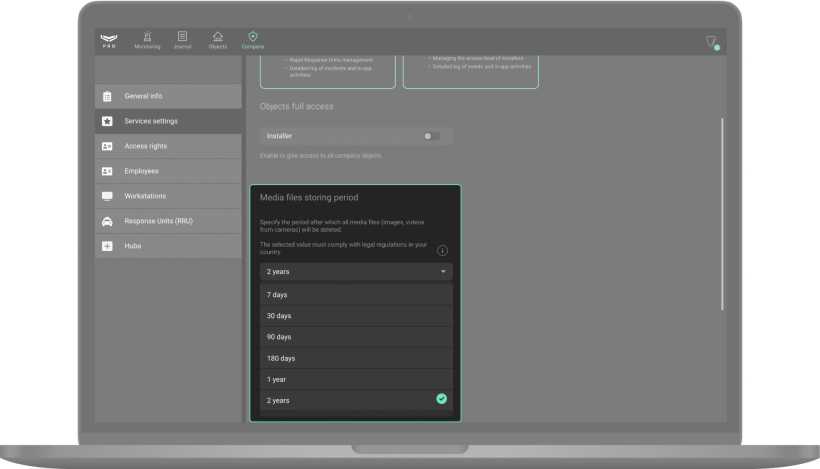Click the green checkmark next to 2 years
Viewport: 820px width, 469px height.
click(x=441, y=399)
